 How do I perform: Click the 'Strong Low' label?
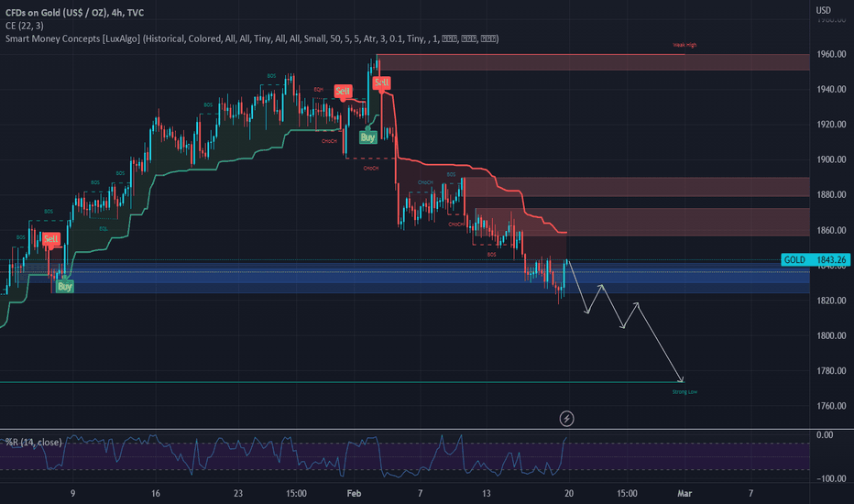[684, 392]
